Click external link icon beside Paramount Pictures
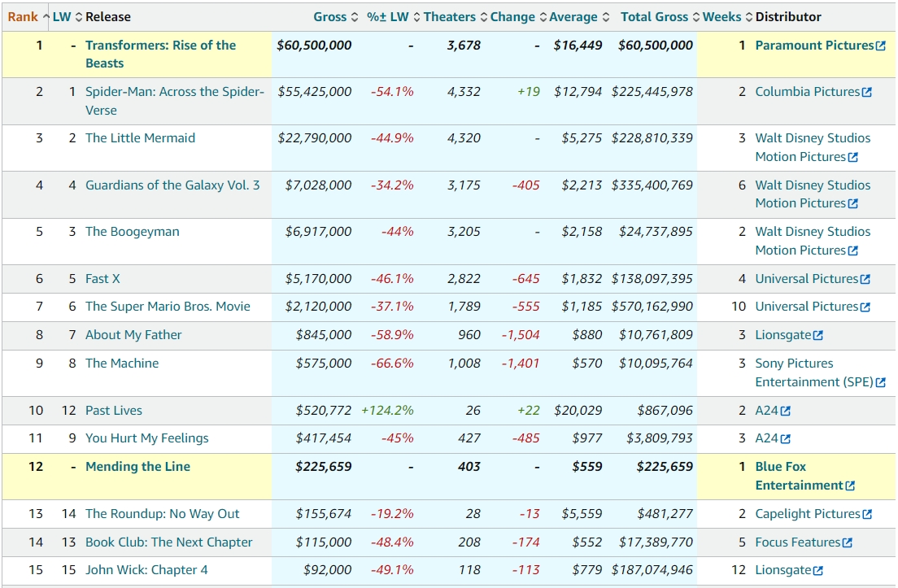This screenshot has height=588, width=898. (x=881, y=46)
